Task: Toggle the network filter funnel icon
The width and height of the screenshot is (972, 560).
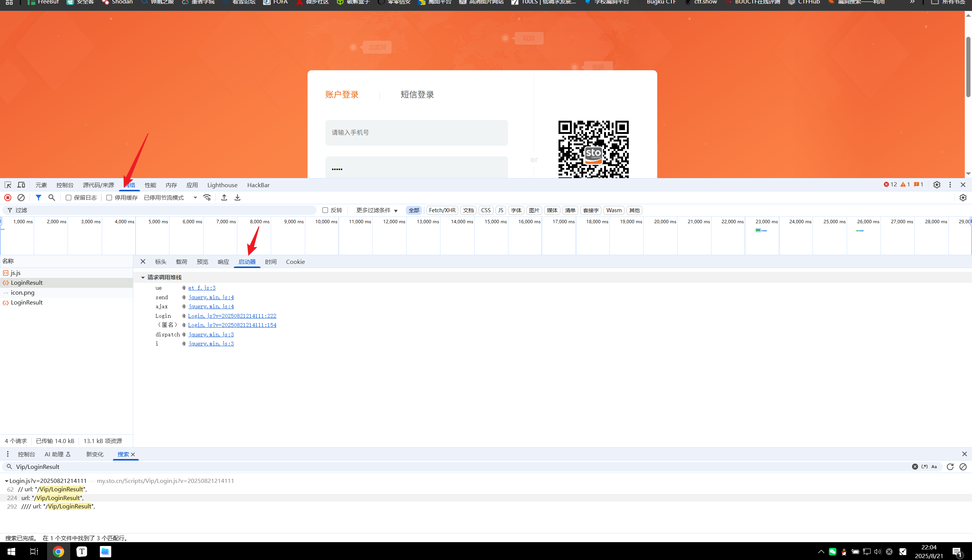Action: point(38,198)
